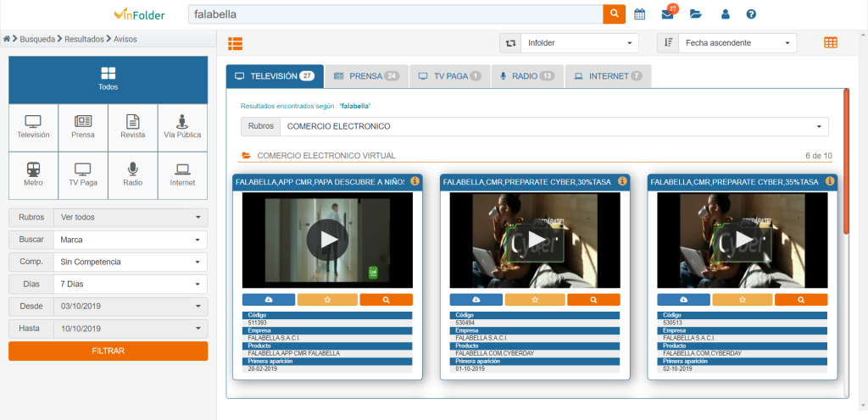The width and height of the screenshot is (868, 420).
Task: Switch to the INTERNET tab
Action: coord(608,76)
